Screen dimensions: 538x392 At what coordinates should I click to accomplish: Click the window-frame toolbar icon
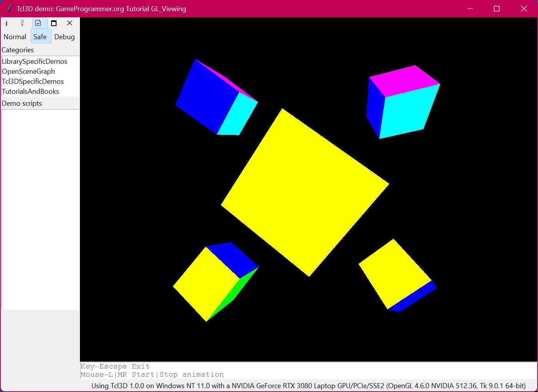pyautogui.click(x=54, y=23)
